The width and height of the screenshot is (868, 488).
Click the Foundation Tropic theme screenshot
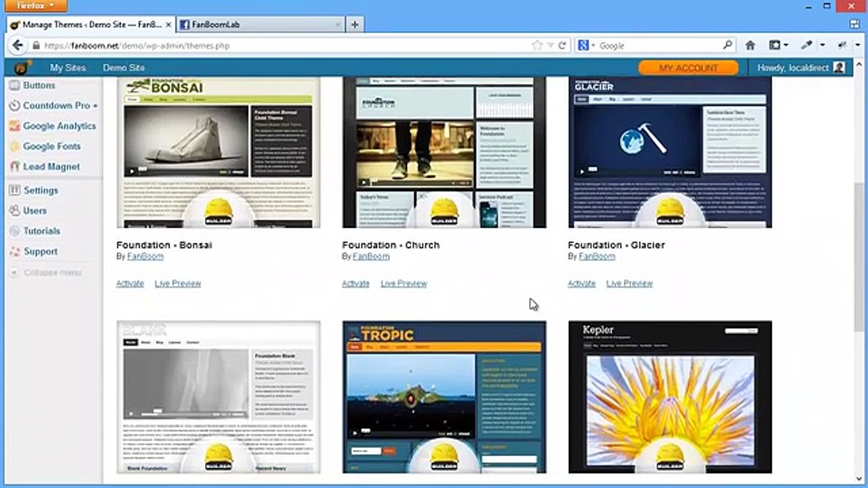point(444,397)
